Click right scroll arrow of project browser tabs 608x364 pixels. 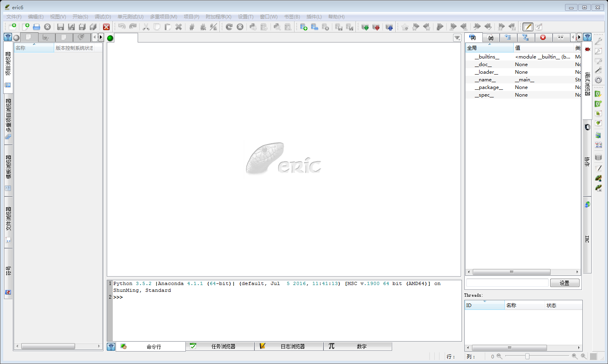(101, 37)
